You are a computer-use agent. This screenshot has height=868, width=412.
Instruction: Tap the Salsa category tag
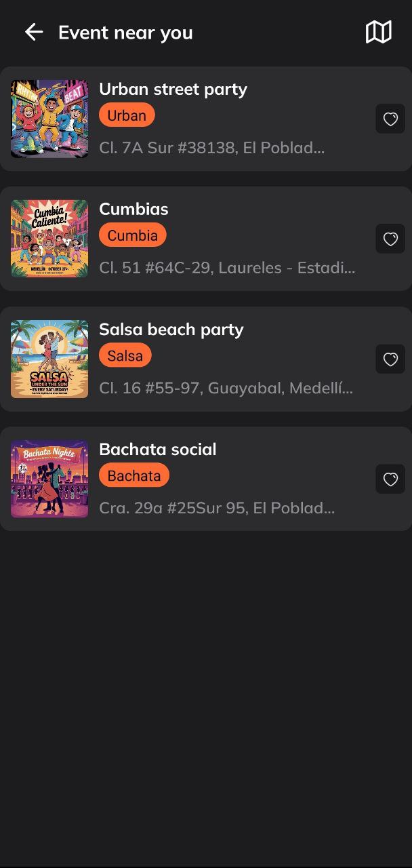point(125,355)
